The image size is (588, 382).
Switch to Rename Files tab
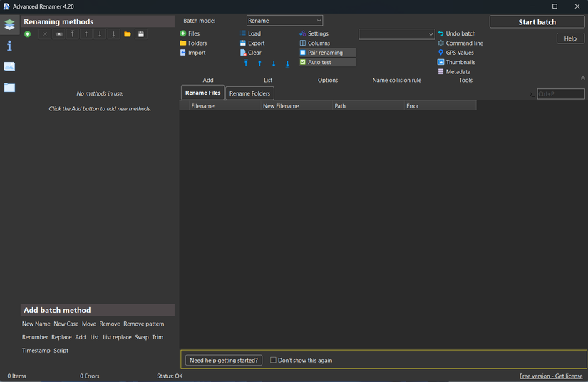(203, 93)
